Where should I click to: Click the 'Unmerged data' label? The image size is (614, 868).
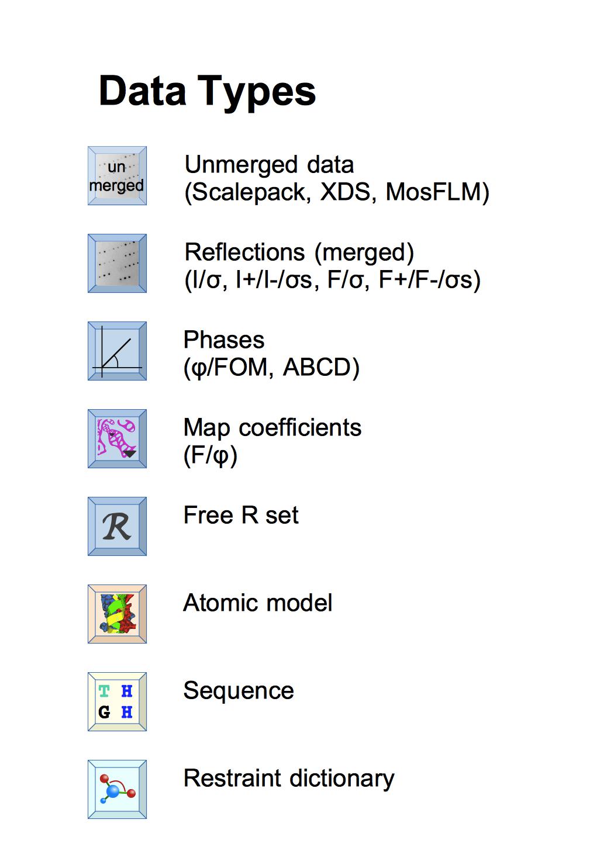coord(269,165)
